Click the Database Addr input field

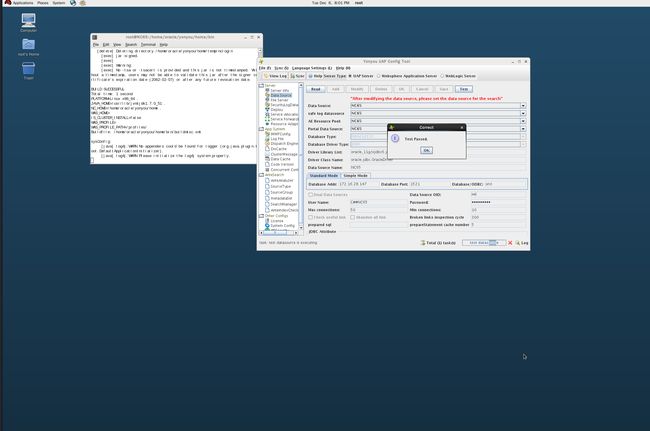pos(358,184)
